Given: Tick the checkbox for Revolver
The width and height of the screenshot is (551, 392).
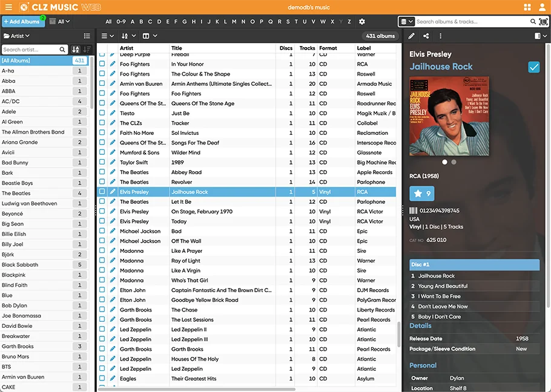Looking at the screenshot, I should point(102,182).
